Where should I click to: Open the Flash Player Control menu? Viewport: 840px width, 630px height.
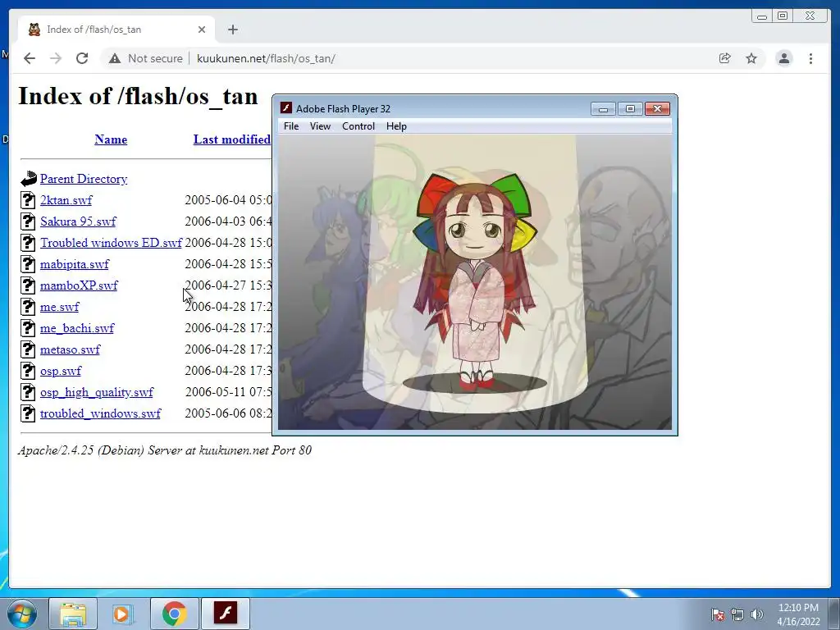click(x=358, y=126)
